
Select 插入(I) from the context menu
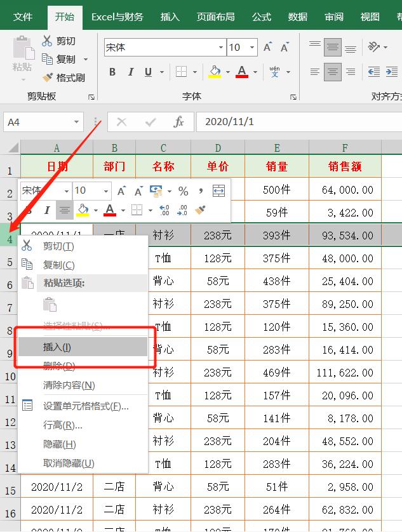[x=57, y=347]
